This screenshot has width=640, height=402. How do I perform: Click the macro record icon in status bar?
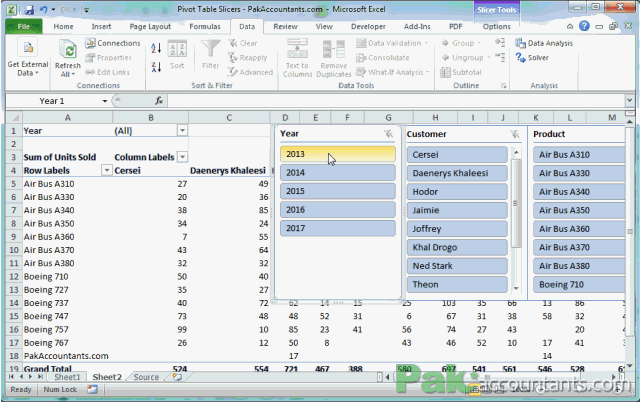(x=92, y=389)
